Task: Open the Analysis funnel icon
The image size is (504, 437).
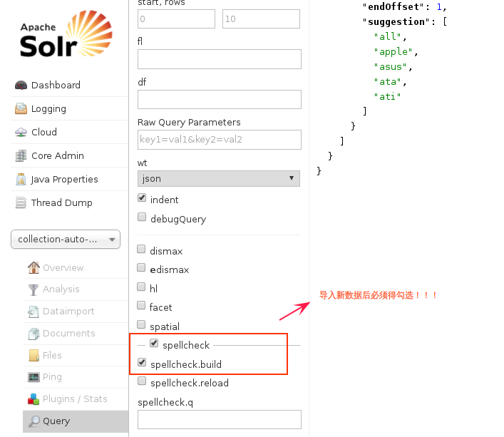Action: pos(34,289)
